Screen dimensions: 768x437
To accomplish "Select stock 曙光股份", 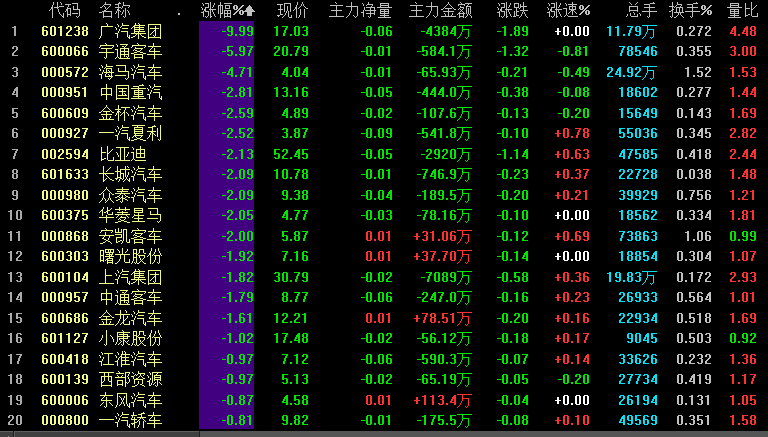I will tap(130, 256).
